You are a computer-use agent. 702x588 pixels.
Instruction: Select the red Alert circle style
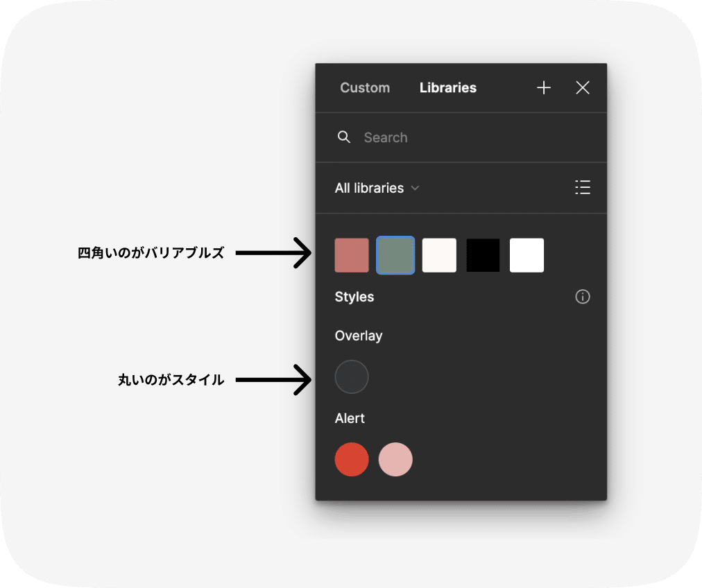[x=352, y=460]
